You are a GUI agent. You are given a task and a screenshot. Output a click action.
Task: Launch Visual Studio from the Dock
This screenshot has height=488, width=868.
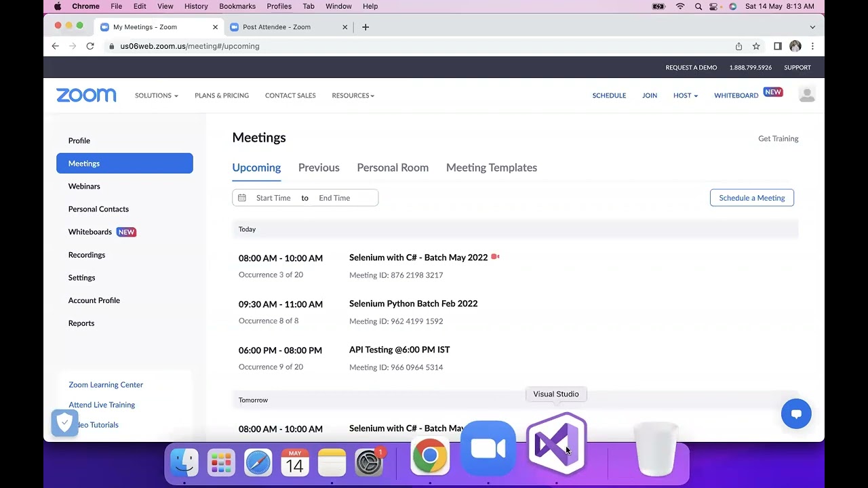(x=557, y=444)
